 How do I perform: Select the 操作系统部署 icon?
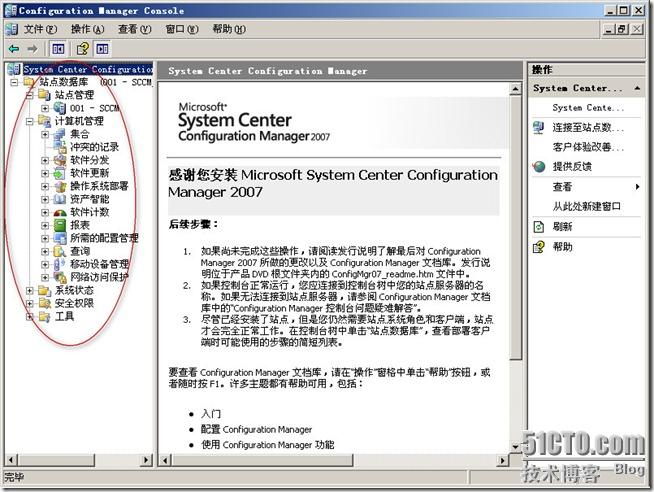point(60,186)
